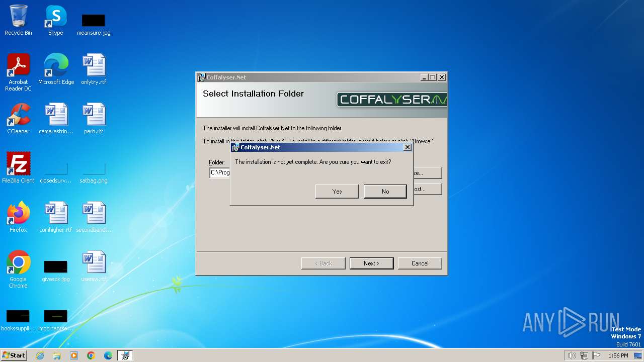Close the exit confirmation dialog

click(x=408, y=147)
